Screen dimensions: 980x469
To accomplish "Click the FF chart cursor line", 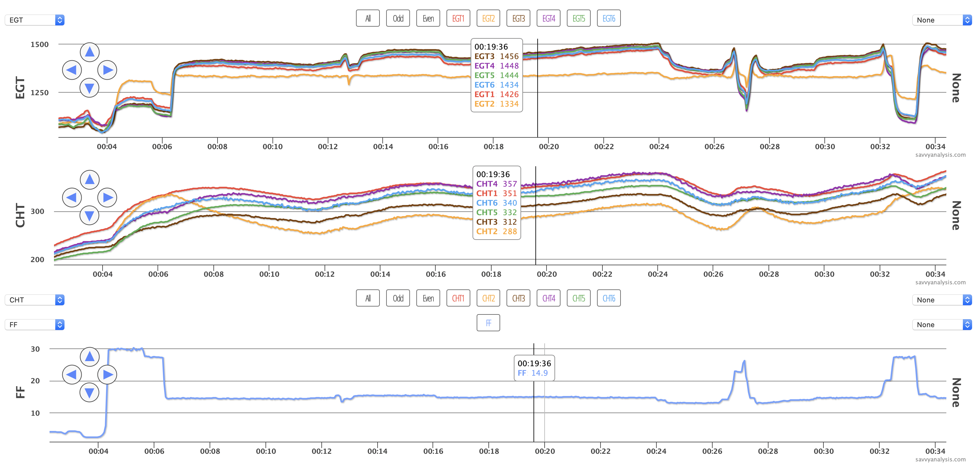I will (x=534, y=392).
